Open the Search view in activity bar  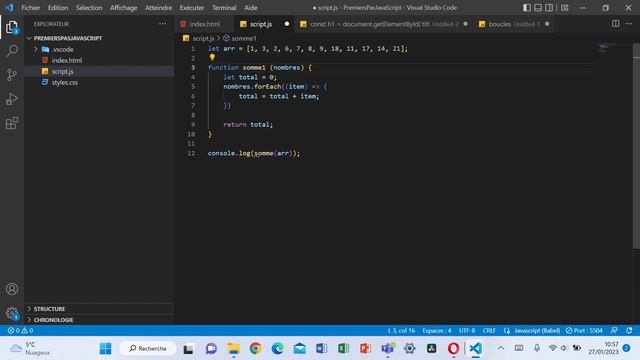[x=12, y=51]
